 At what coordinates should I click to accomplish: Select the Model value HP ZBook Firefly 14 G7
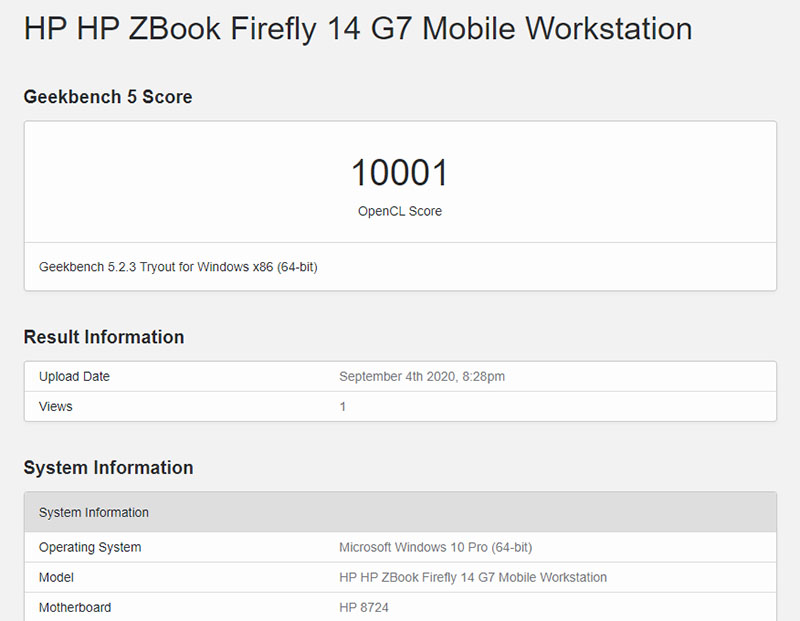pos(473,578)
